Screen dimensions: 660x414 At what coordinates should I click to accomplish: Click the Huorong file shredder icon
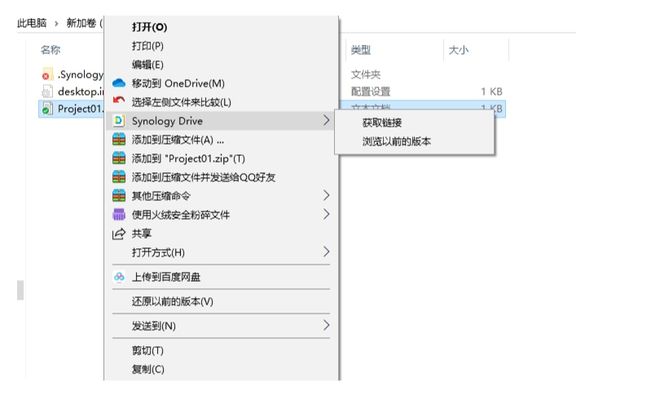click(119, 214)
